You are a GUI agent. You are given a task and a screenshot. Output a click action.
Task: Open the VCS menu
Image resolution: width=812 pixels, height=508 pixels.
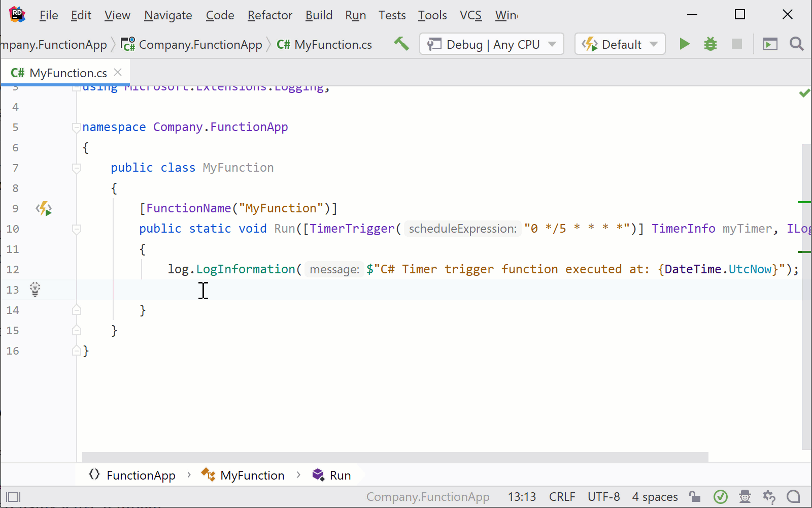coord(470,15)
